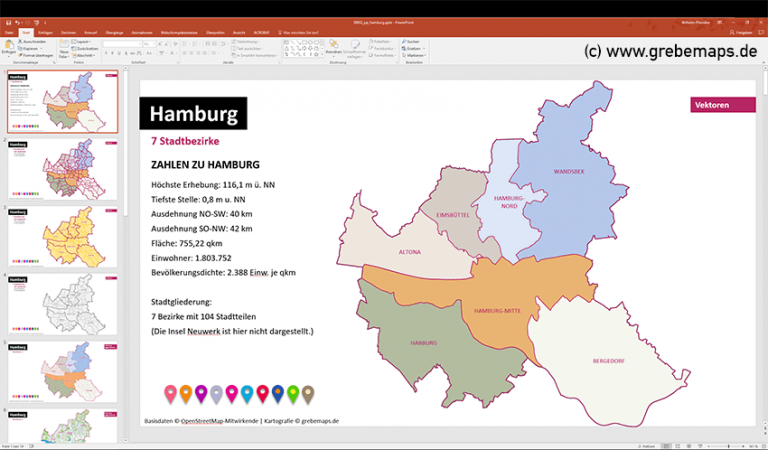The image size is (768, 450).
Task: Toggle underline formatting button
Action: click(x=119, y=53)
